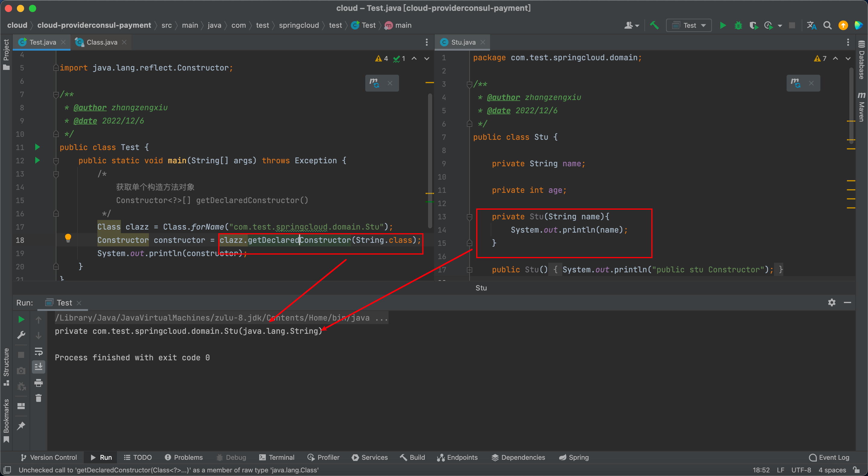Open the translate icon in toolbar
The width and height of the screenshot is (868, 476).
(811, 25)
